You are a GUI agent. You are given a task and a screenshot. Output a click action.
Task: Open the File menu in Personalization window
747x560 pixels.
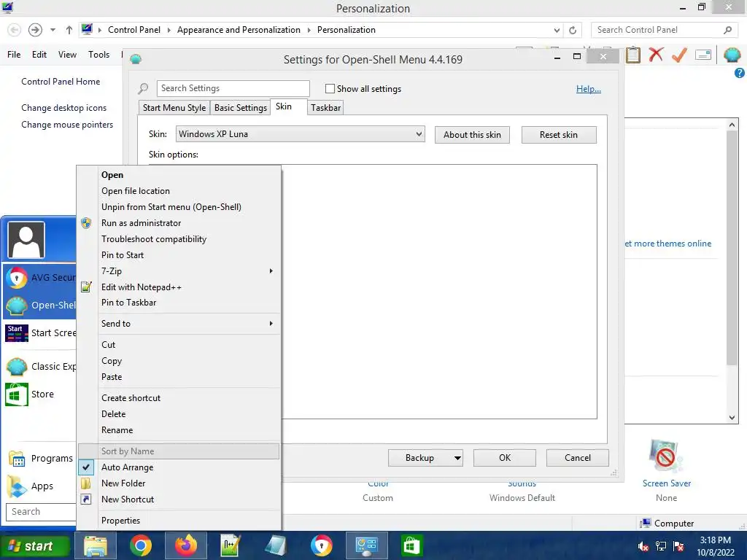[14, 55]
